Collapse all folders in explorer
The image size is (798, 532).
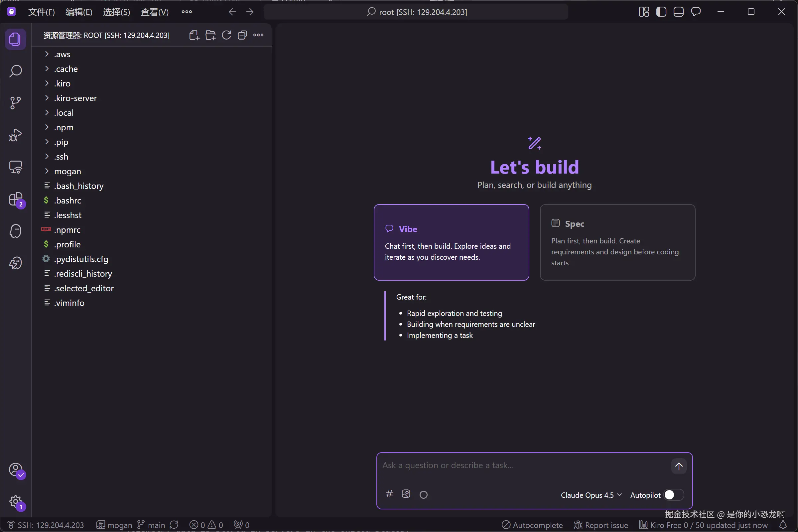pyautogui.click(x=242, y=35)
